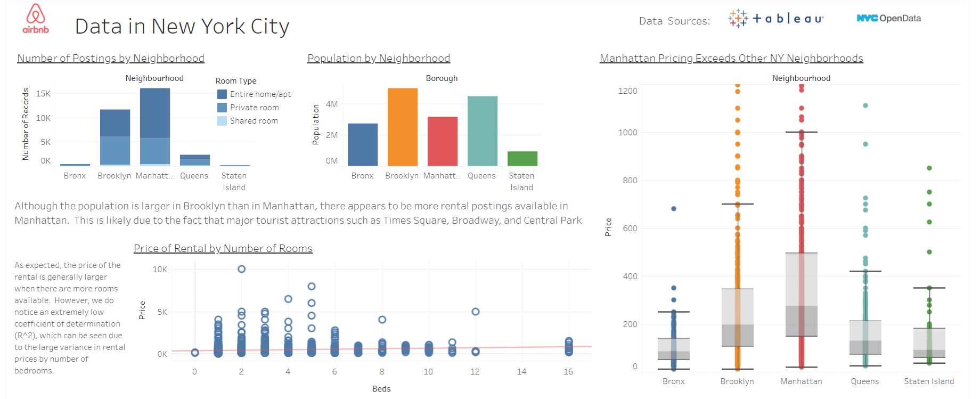Select the red Manhattan population bar
980x399 pixels.
coord(442,141)
